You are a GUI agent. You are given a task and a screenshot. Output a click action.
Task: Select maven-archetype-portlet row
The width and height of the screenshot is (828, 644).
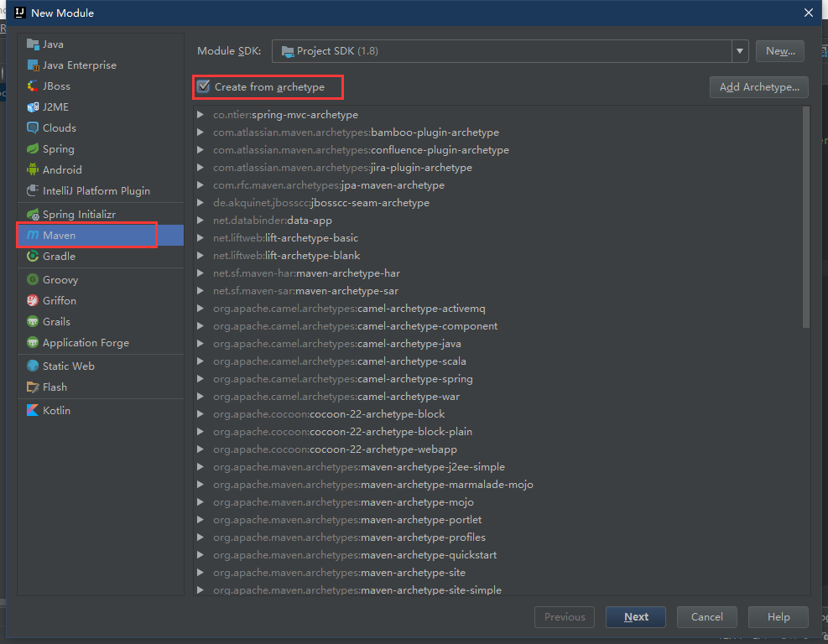pyautogui.click(x=498, y=519)
